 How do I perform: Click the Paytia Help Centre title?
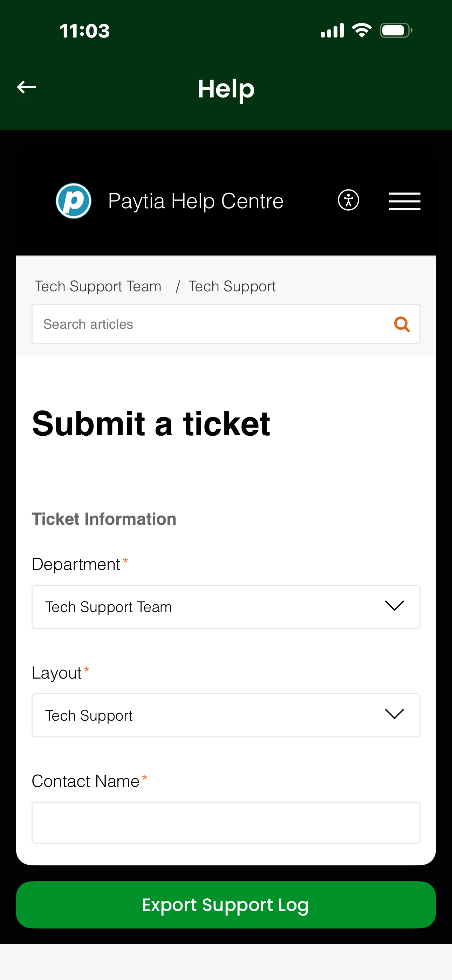[196, 201]
